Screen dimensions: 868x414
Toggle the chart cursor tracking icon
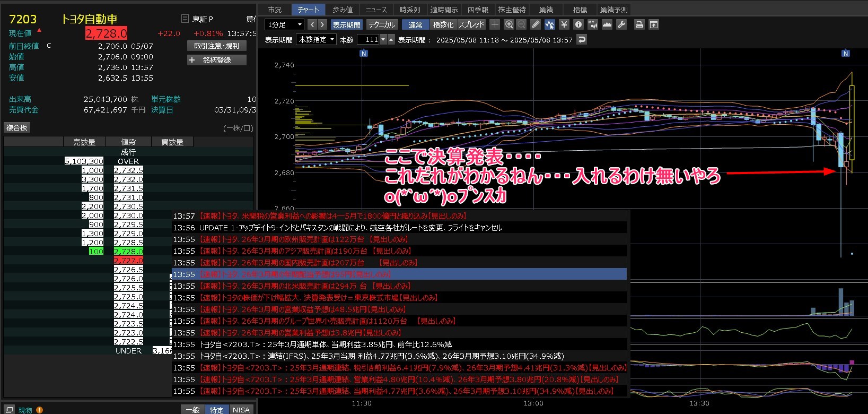(549, 24)
